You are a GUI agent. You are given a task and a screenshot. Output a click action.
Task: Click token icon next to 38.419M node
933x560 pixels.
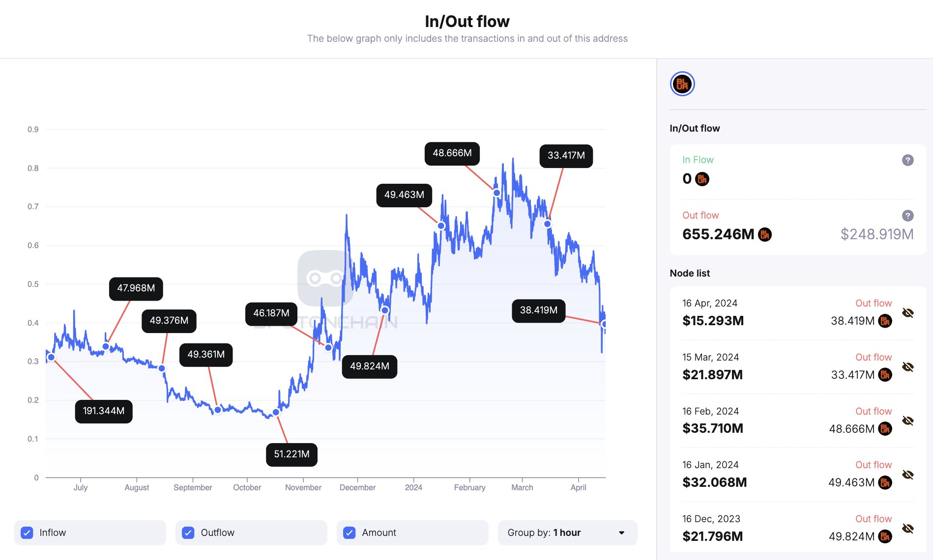tap(885, 321)
